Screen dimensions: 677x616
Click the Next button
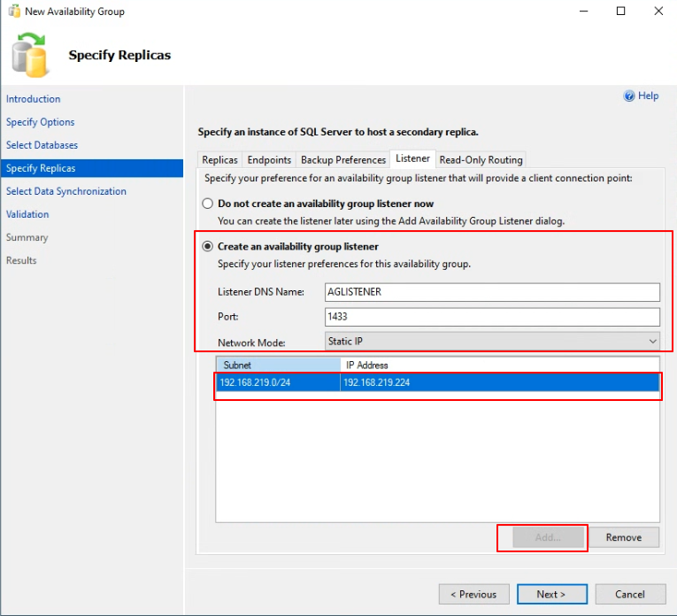(552, 595)
